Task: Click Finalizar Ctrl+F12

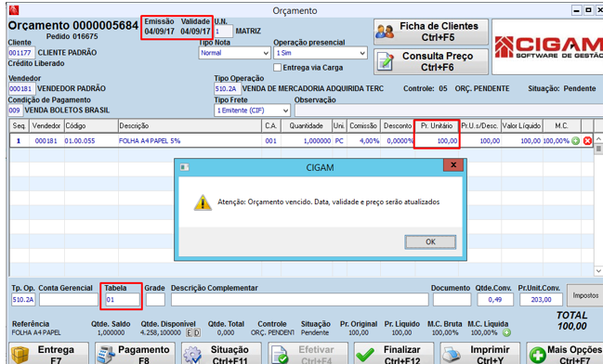Action: [394, 354]
